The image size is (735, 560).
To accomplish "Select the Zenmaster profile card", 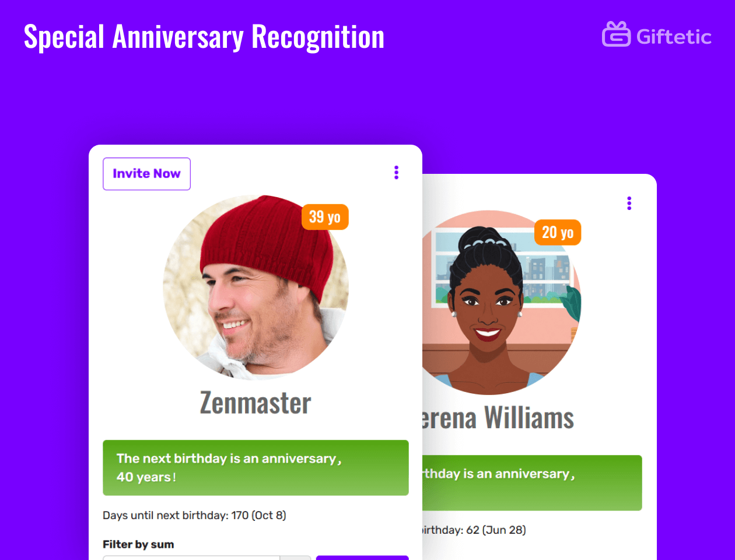I will 256,350.
